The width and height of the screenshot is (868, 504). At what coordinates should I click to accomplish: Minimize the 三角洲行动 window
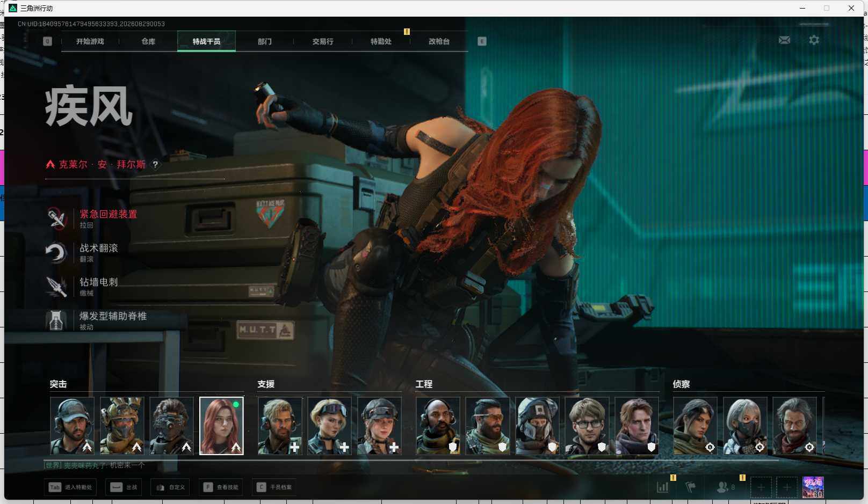click(x=802, y=8)
